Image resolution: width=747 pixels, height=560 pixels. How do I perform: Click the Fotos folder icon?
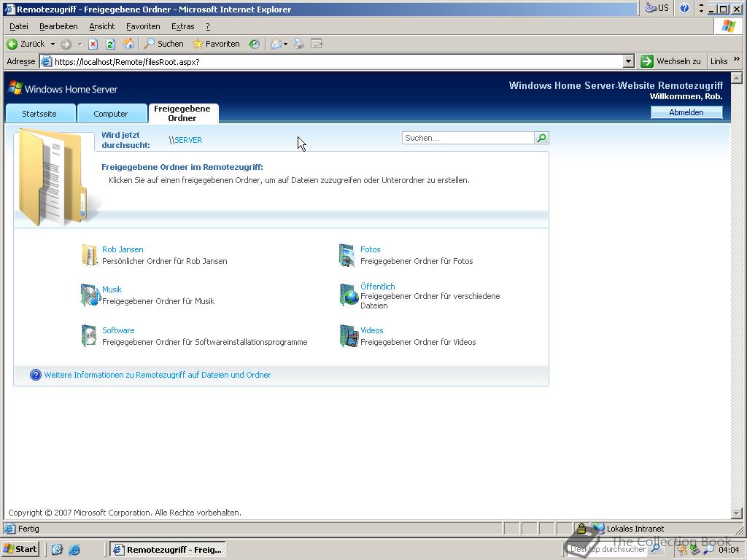347,255
